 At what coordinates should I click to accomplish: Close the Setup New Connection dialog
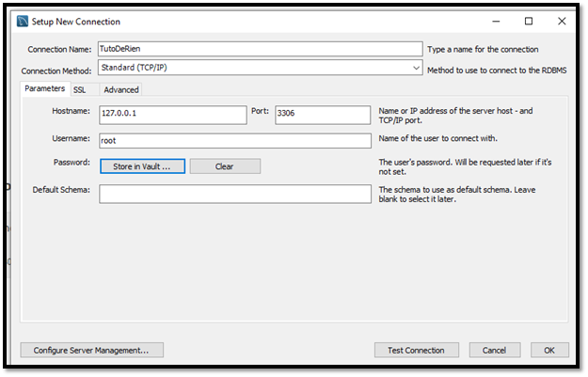pos(562,22)
